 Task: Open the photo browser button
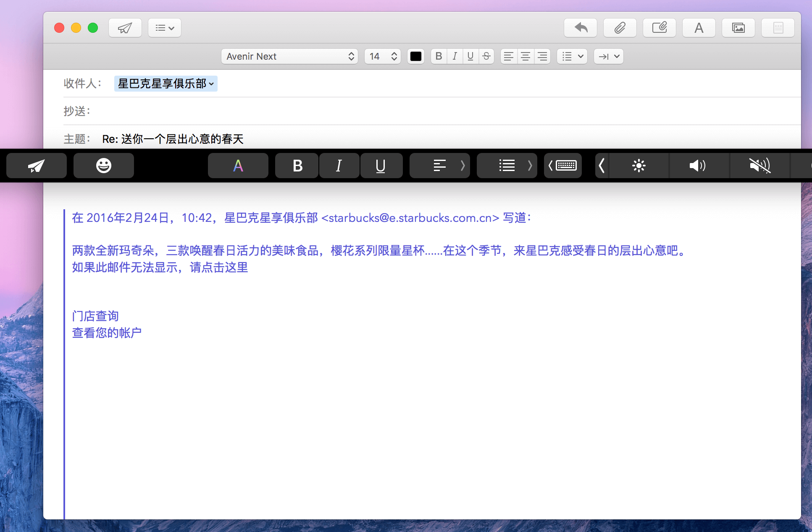(738, 28)
